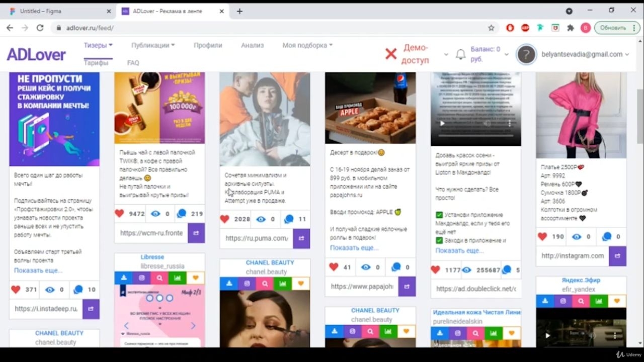Download the Libresse post
644x362 pixels.
click(123, 278)
